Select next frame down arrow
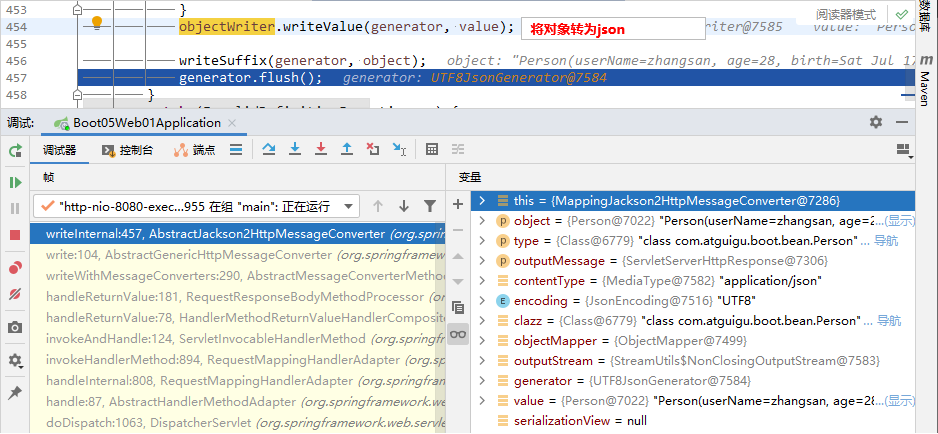 point(404,207)
